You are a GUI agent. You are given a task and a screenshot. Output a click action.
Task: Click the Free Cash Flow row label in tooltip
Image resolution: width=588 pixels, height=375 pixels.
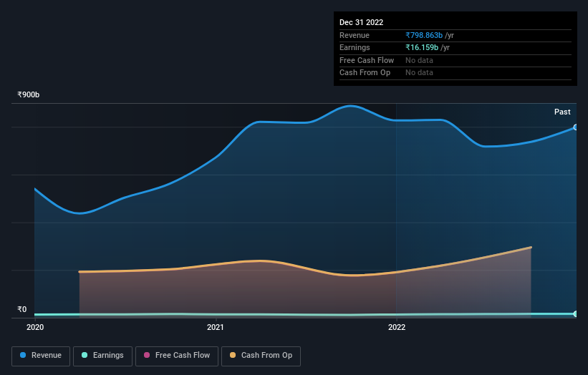(367, 60)
